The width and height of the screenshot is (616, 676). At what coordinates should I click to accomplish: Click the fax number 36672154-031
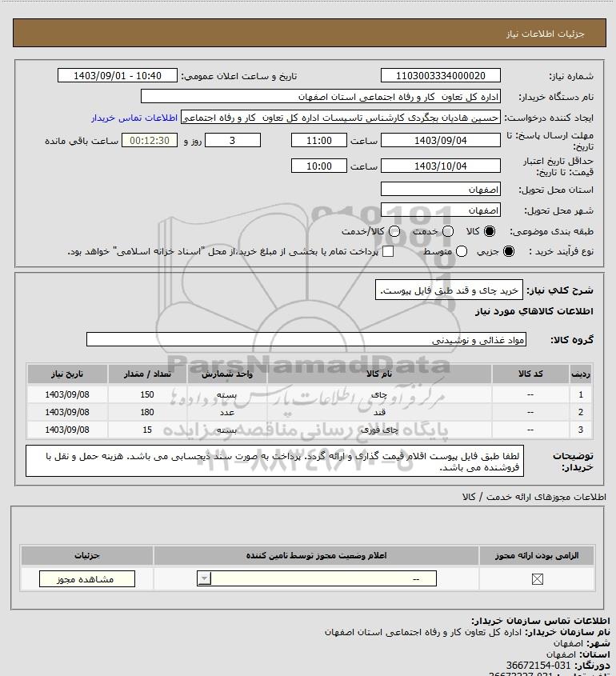tap(538, 666)
